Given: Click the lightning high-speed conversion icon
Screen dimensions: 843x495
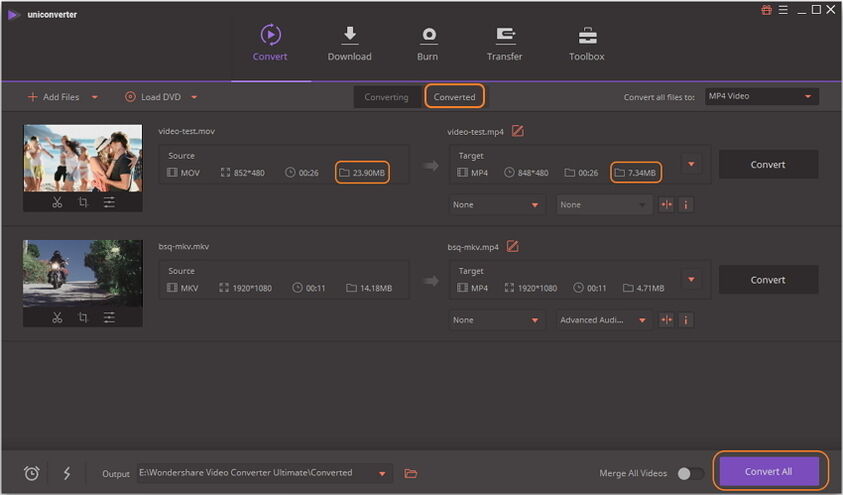Looking at the screenshot, I should coord(67,473).
